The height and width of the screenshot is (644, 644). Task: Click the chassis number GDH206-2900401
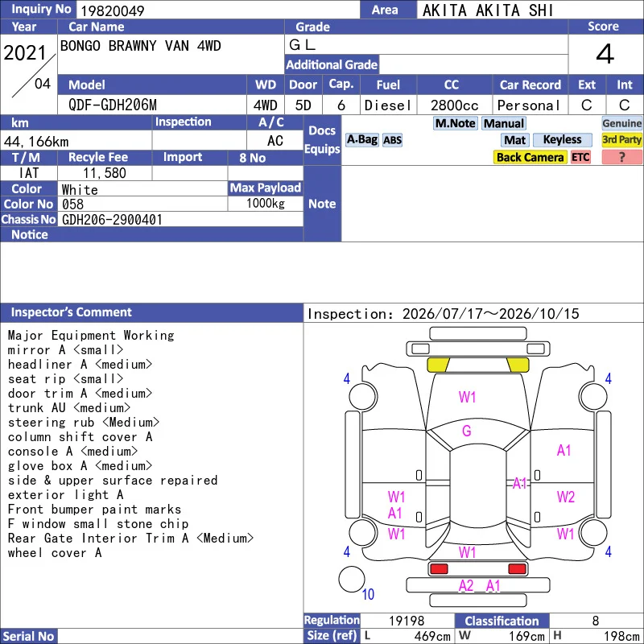click(x=112, y=220)
